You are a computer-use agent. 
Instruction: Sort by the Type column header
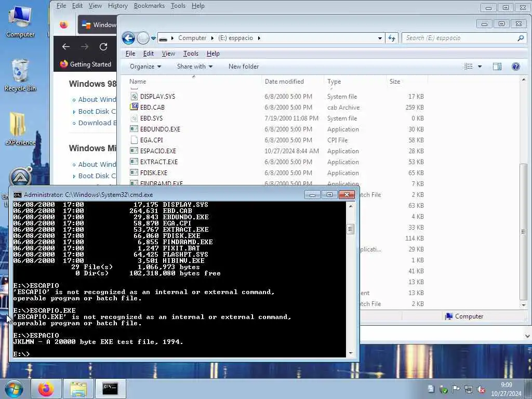tap(355, 82)
